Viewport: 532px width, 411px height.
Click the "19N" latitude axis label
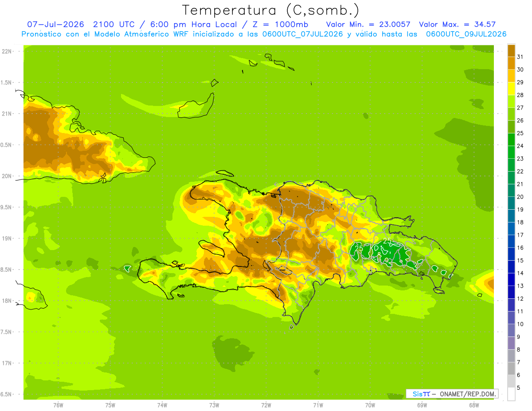click(x=8, y=239)
